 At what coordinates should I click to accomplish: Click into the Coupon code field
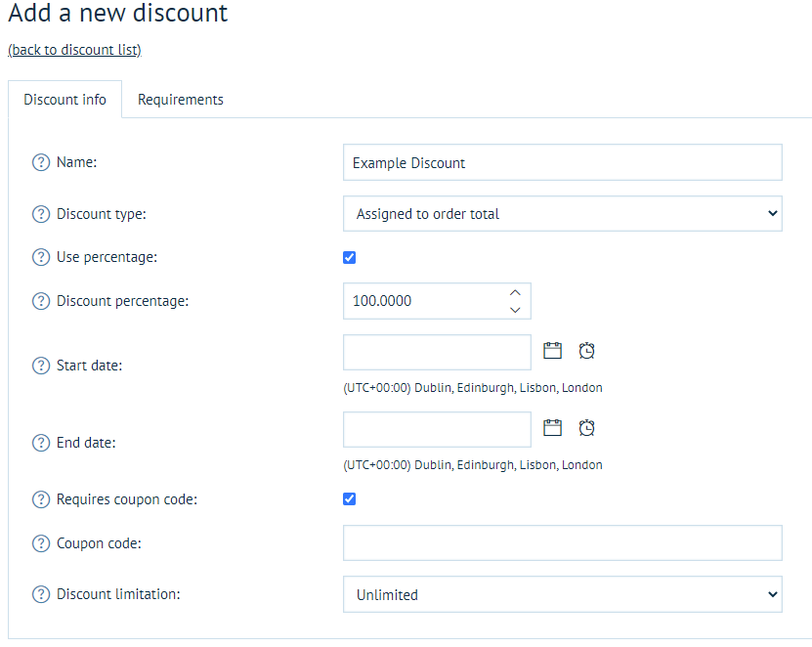pyautogui.click(x=562, y=543)
